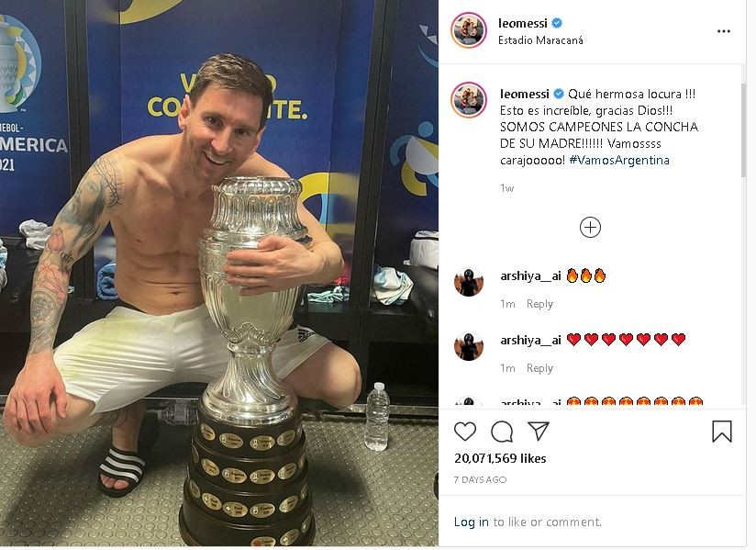Click the blue verified badge in the header
756x550 pixels.
click(x=556, y=23)
